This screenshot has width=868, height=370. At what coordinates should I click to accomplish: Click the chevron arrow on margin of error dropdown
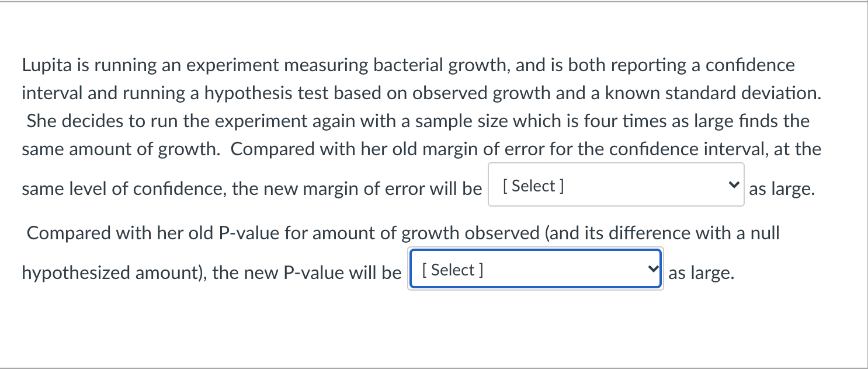tap(733, 185)
